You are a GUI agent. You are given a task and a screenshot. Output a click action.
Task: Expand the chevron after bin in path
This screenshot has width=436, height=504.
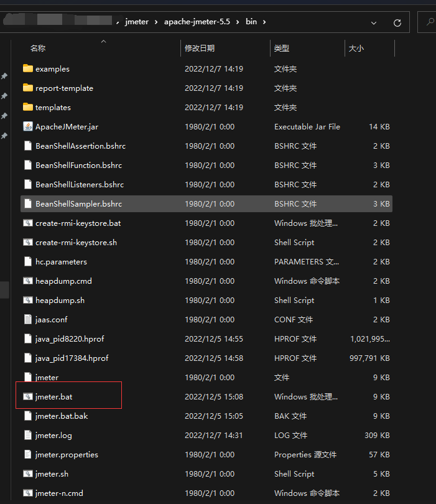[264, 22]
